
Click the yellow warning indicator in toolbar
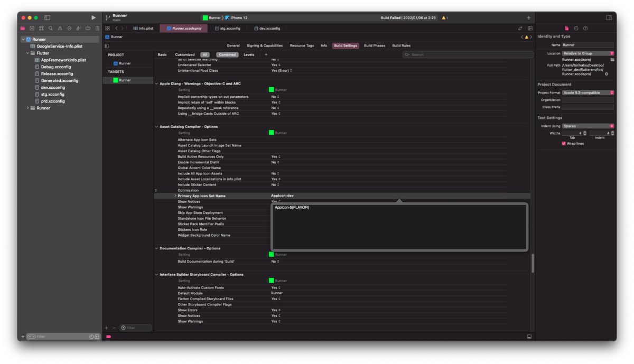[x=444, y=18]
